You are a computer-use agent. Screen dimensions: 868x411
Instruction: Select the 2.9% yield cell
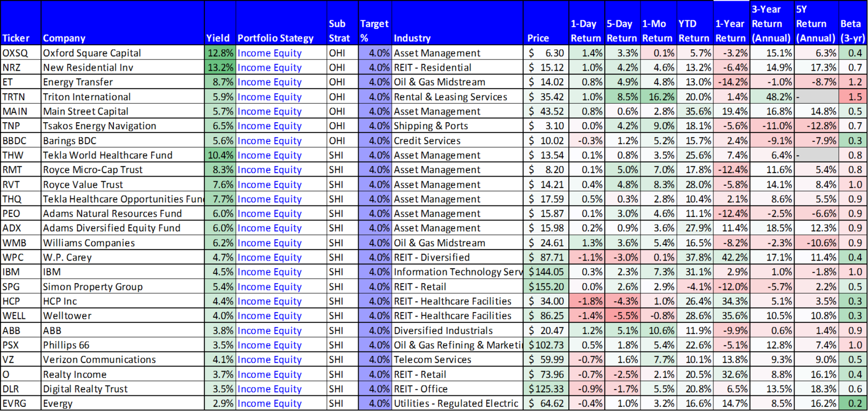click(x=220, y=403)
